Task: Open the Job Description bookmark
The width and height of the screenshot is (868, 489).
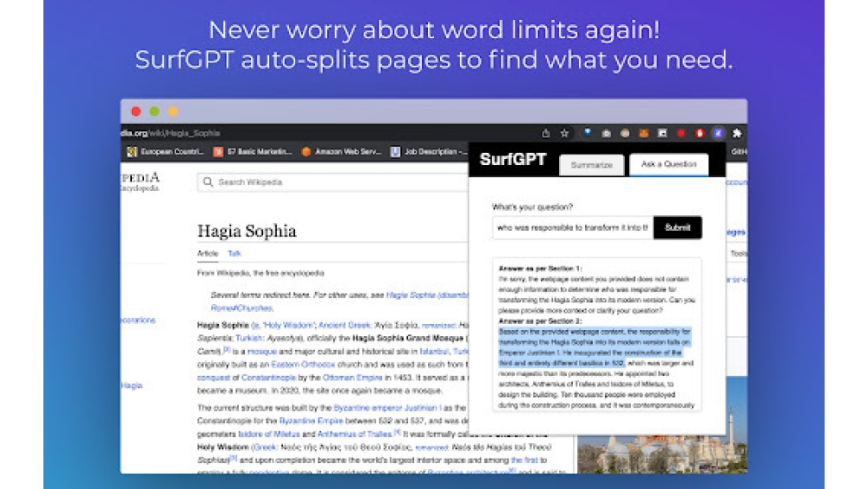Action: (x=429, y=152)
